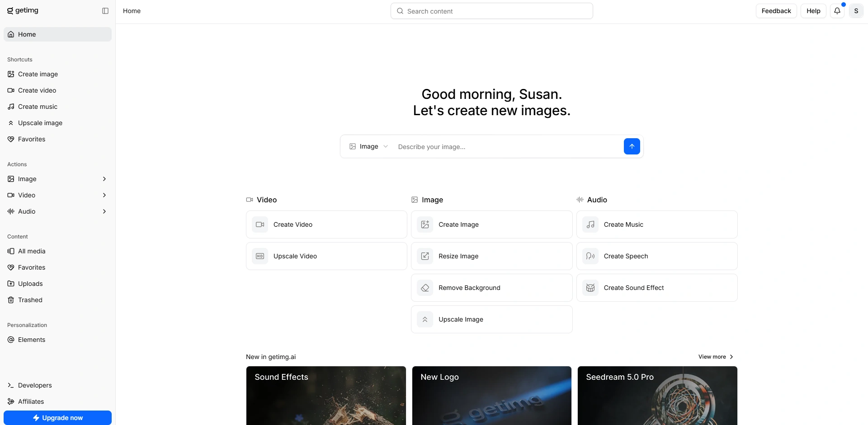Click the Help button

pyautogui.click(x=813, y=11)
